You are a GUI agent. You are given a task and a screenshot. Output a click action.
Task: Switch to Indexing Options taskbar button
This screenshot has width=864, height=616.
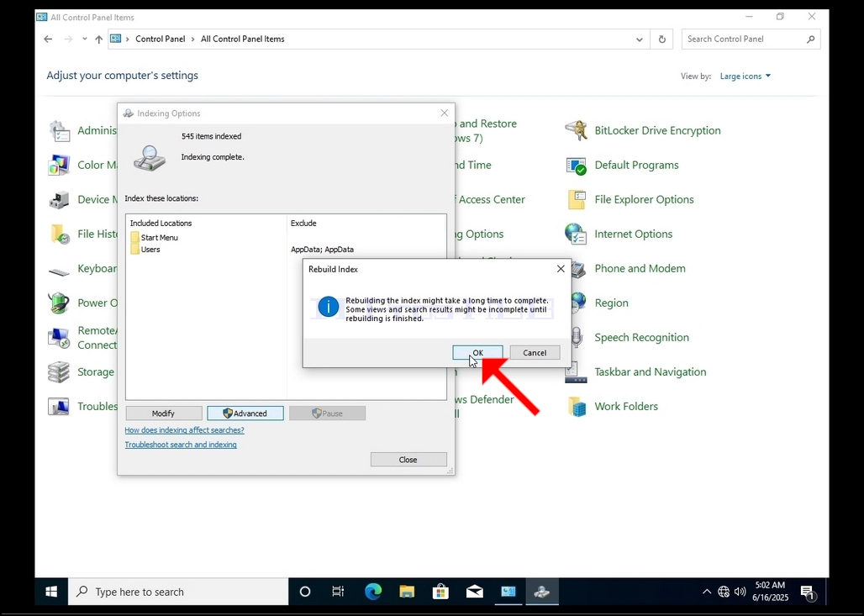point(542,592)
